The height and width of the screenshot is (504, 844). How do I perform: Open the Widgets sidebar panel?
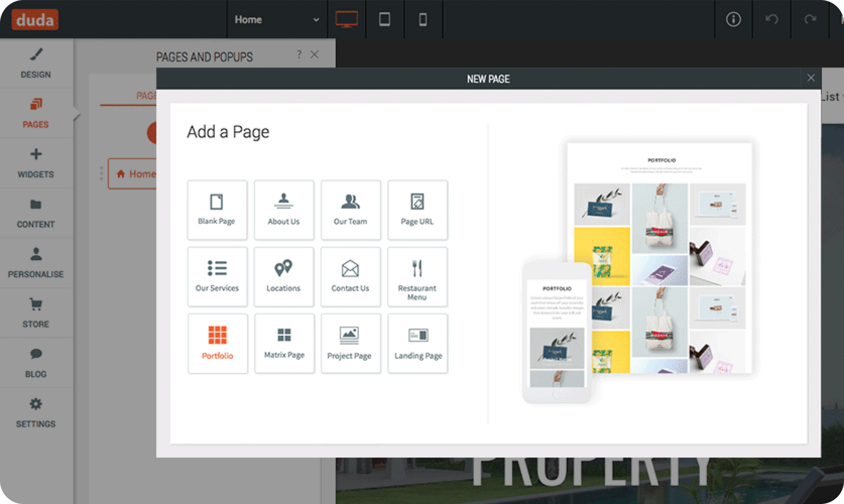tap(36, 163)
